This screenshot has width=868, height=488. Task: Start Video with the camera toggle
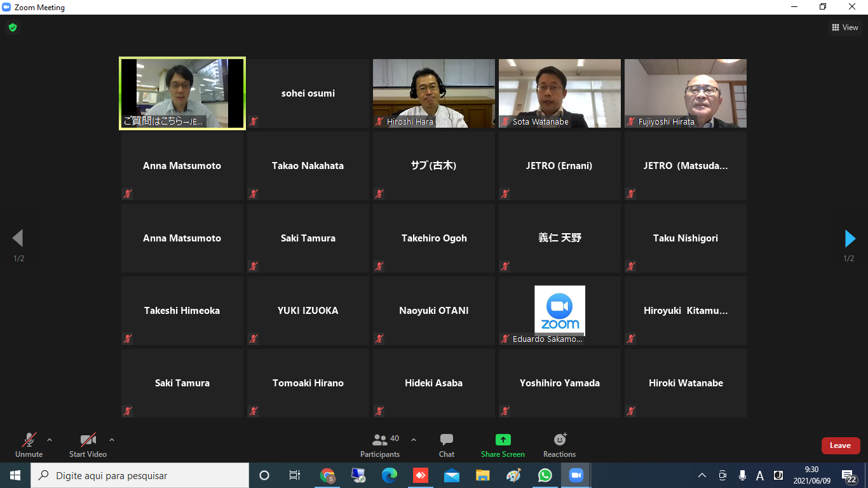pyautogui.click(x=88, y=445)
